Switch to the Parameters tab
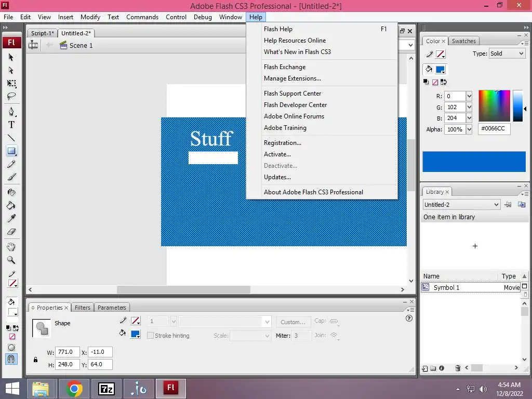Screen dimensions: 532x399 [112, 308]
